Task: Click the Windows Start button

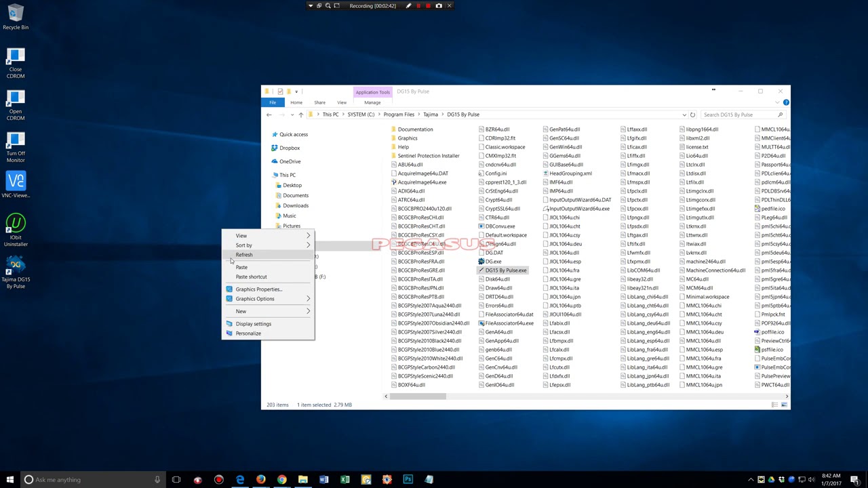Action: [10, 480]
